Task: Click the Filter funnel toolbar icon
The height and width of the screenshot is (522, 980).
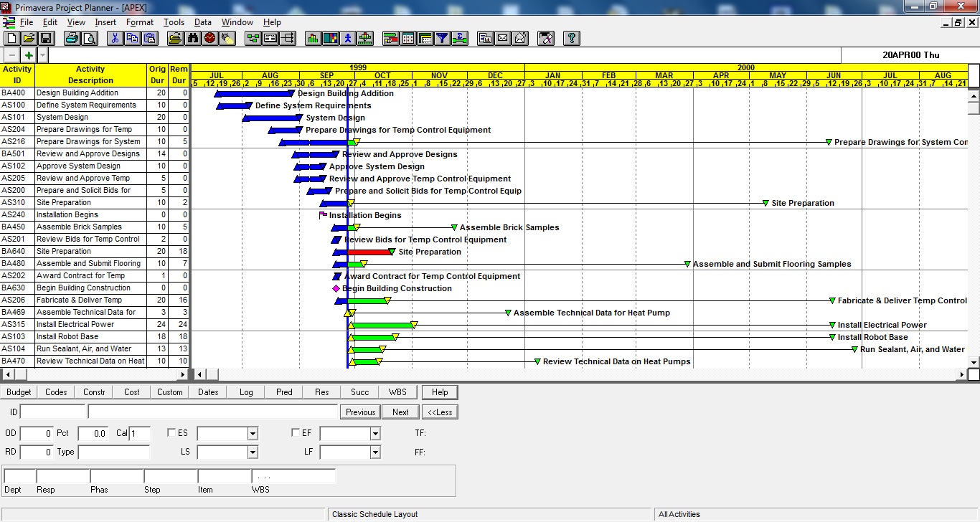Action: click(443, 39)
